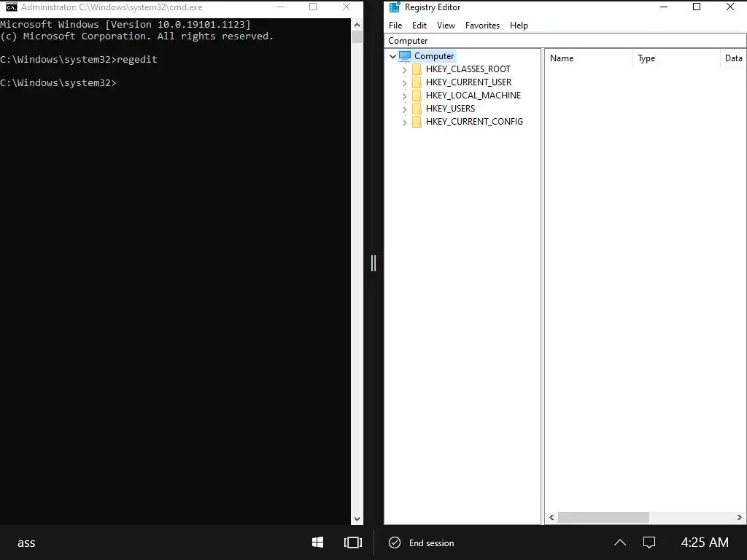Image resolution: width=747 pixels, height=560 pixels.
Task: Close the Registry Editor window
Action: [x=729, y=7]
